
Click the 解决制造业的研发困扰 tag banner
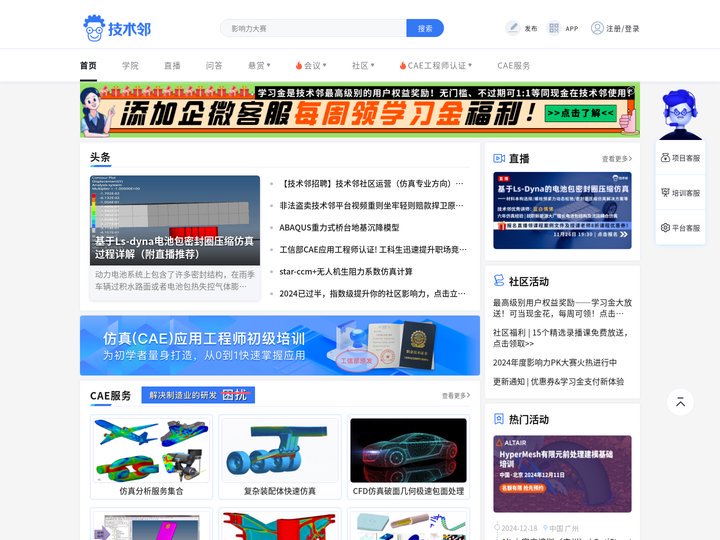198,395
